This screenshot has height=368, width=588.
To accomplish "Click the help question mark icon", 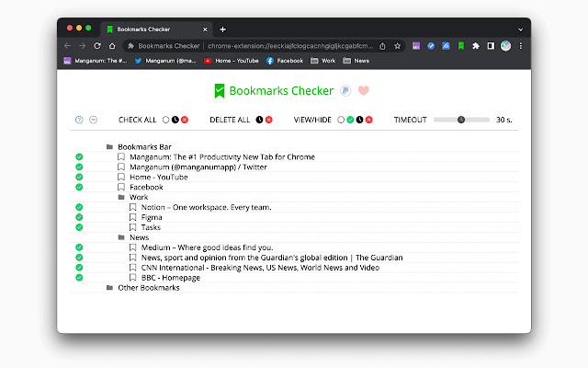I will (x=79, y=120).
